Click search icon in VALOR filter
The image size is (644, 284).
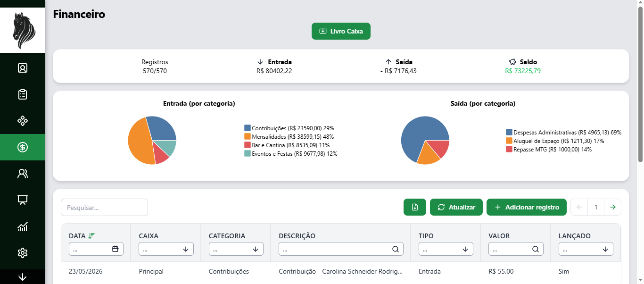point(535,249)
